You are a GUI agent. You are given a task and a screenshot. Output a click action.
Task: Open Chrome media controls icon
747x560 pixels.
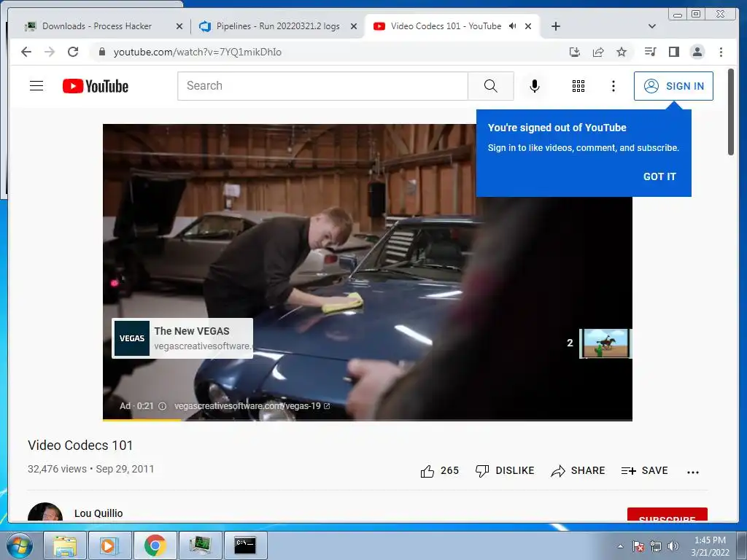(x=650, y=52)
